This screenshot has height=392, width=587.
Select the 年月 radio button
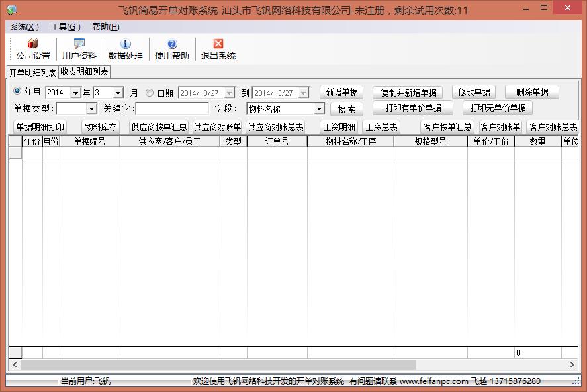pos(17,93)
